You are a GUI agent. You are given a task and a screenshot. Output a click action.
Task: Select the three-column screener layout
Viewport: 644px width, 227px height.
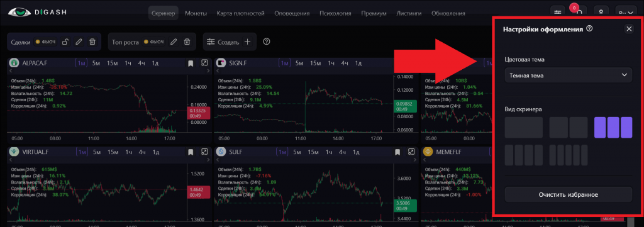click(x=613, y=127)
